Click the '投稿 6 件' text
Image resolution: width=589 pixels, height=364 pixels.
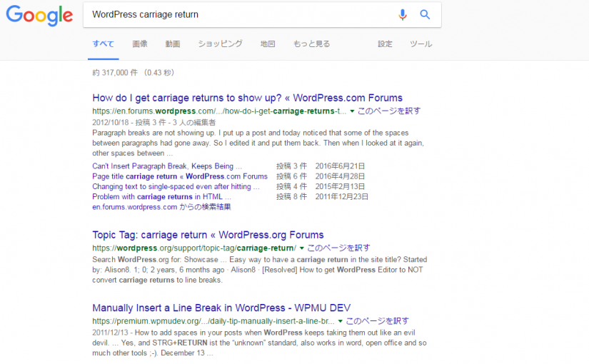coord(291,176)
